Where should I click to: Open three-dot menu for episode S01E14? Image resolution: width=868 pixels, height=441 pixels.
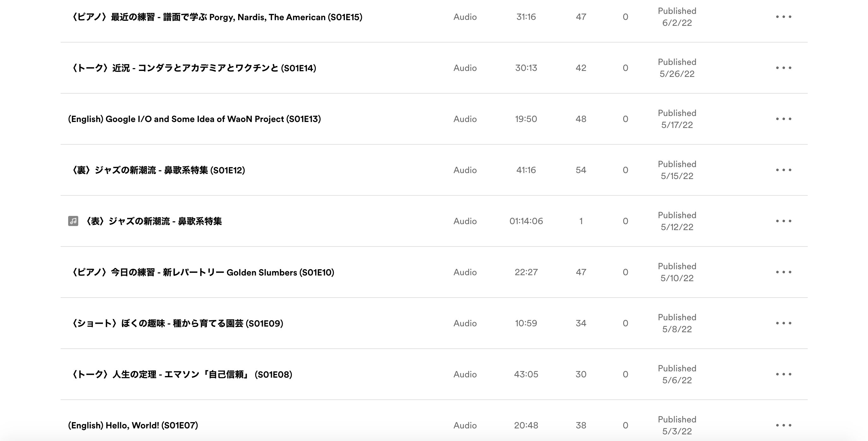[783, 68]
